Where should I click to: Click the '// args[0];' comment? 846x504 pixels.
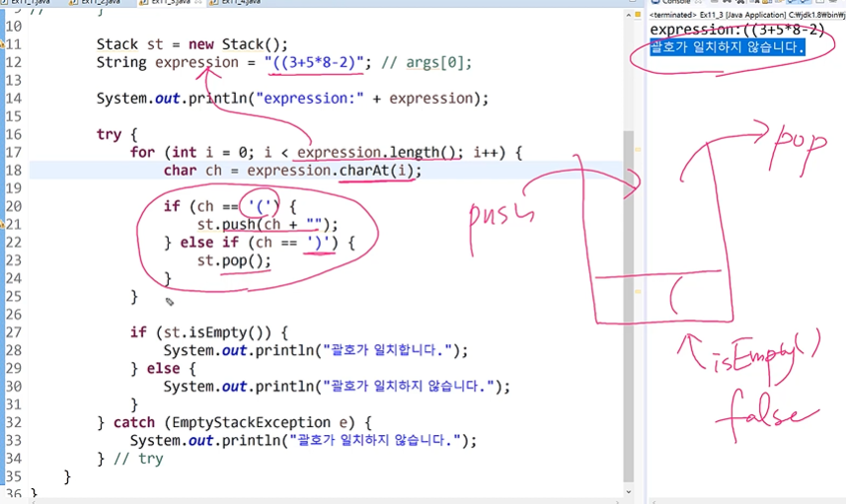pos(426,62)
